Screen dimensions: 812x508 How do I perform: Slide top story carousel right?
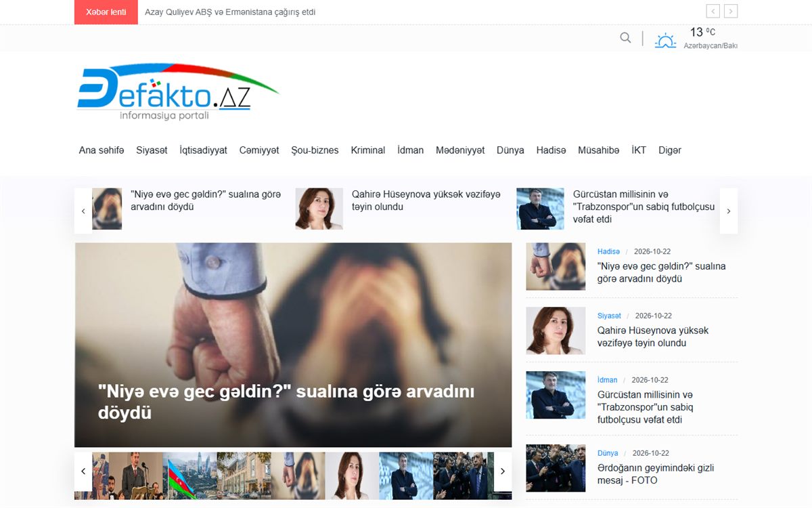(x=729, y=211)
